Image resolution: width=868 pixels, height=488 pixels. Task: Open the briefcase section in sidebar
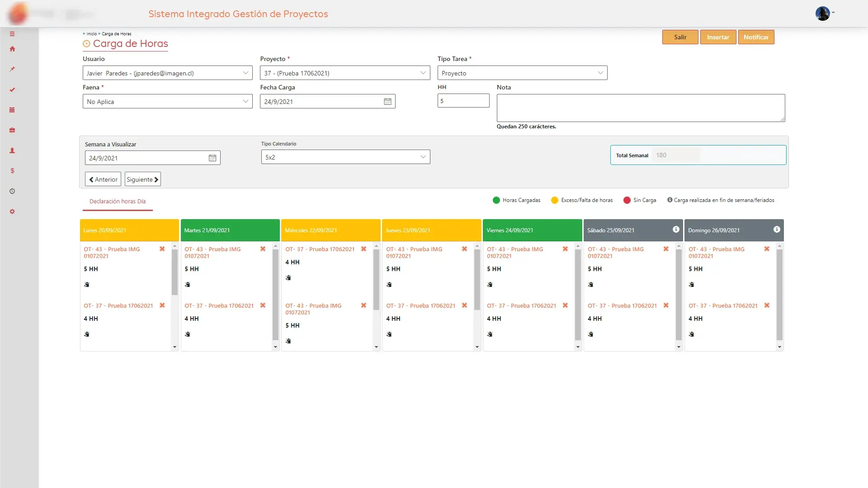[12, 130]
